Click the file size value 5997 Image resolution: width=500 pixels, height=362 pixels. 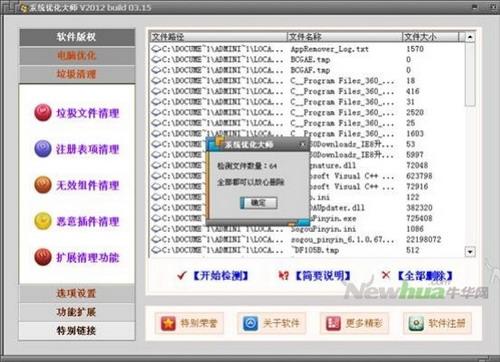coord(415,155)
